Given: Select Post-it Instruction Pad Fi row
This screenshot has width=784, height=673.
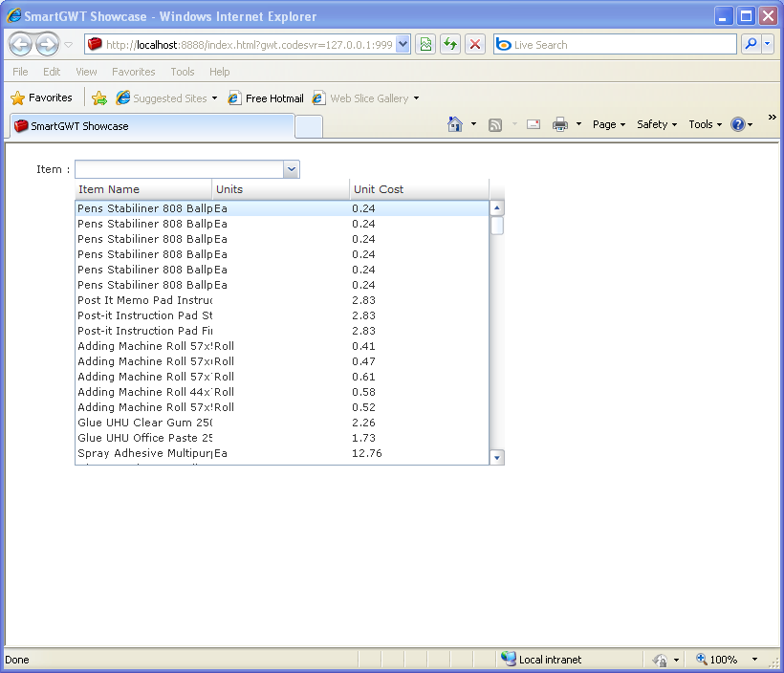Looking at the screenshot, I should pos(282,331).
